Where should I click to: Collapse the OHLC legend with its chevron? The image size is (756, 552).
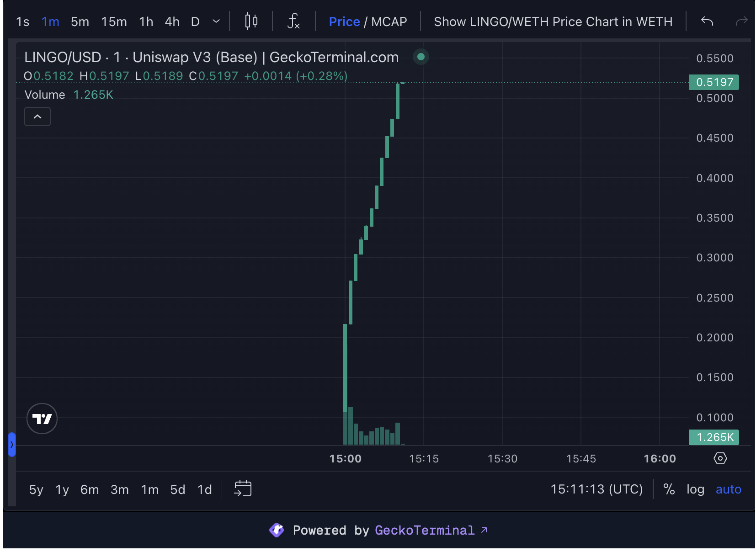point(37,117)
